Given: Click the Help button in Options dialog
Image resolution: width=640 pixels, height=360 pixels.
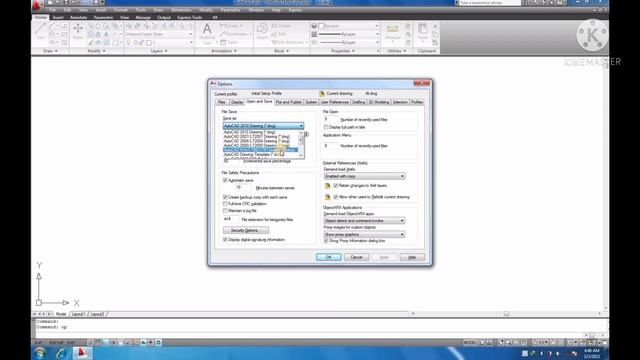Looking at the screenshot, I should 412,257.
